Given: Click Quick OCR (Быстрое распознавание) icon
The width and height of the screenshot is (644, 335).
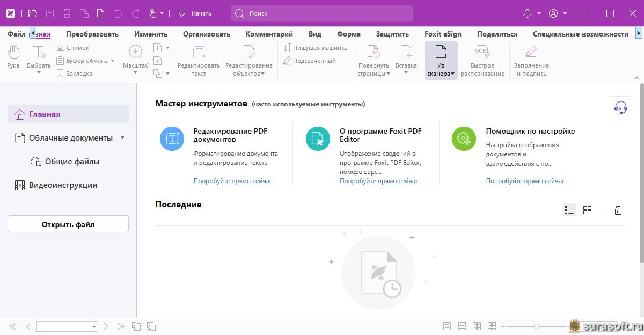Looking at the screenshot, I should point(482,60).
